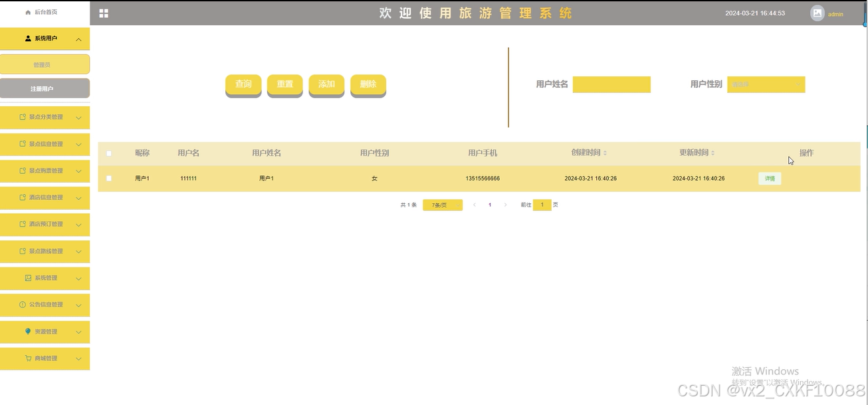Click the 删除 delete button
This screenshot has height=405, width=868.
(368, 85)
